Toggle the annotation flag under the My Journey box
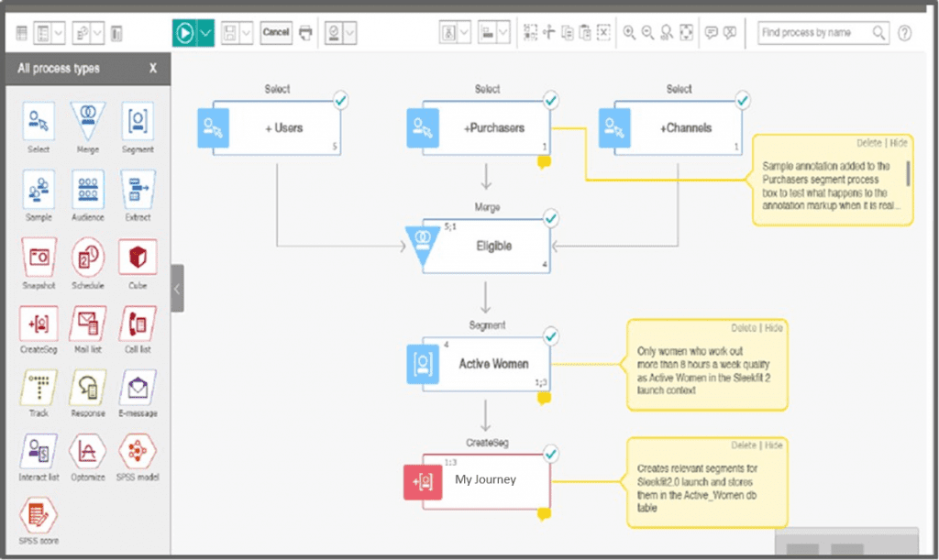 click(544, 514)
